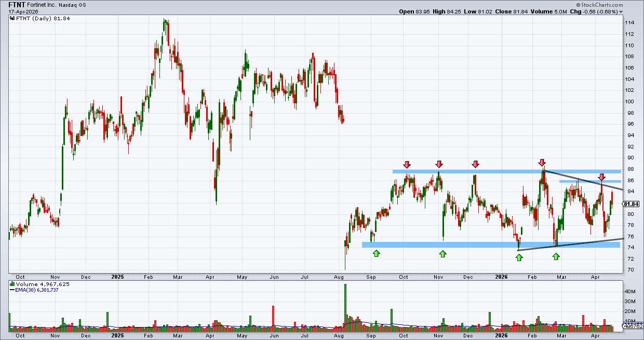Click Aug on the bottom volume date axis
The image size is (644, 340).
point(339,336)
